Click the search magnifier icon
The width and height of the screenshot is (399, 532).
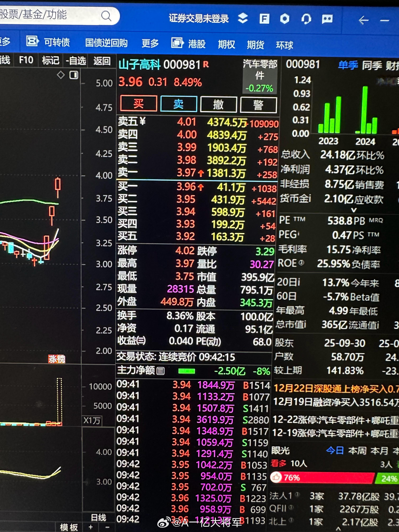106,16
